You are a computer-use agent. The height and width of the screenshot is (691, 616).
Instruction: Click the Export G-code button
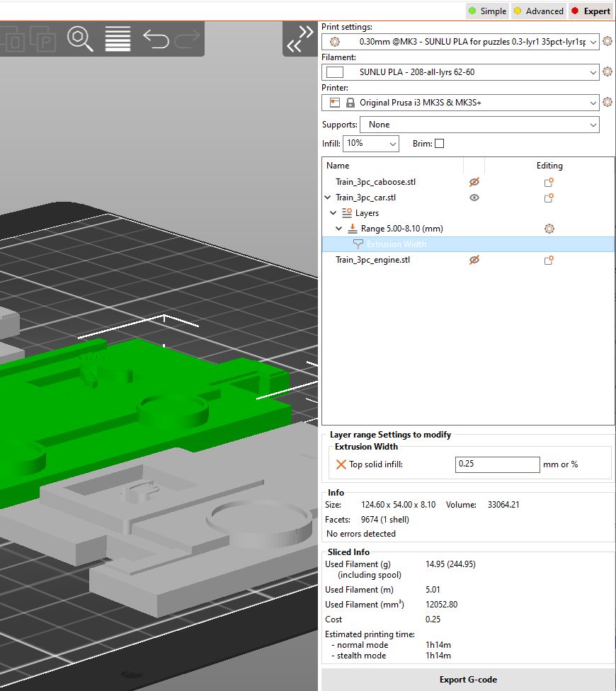(468, 678)
